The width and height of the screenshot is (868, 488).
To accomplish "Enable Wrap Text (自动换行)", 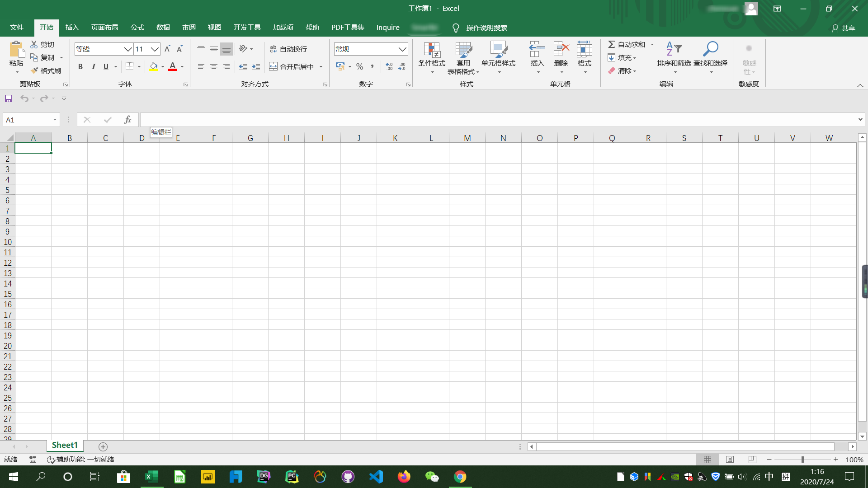I will coord(288,49).
